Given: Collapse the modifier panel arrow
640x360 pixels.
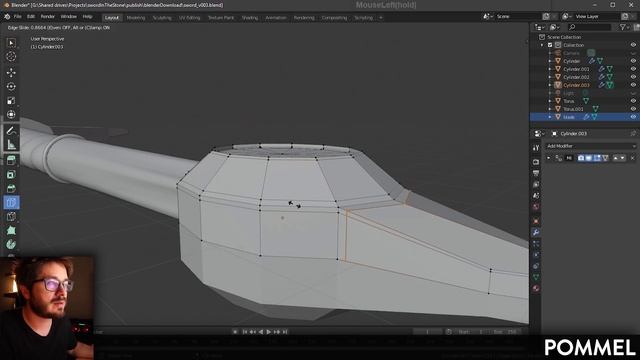Looking at the screenshot, I should [549, 158].
